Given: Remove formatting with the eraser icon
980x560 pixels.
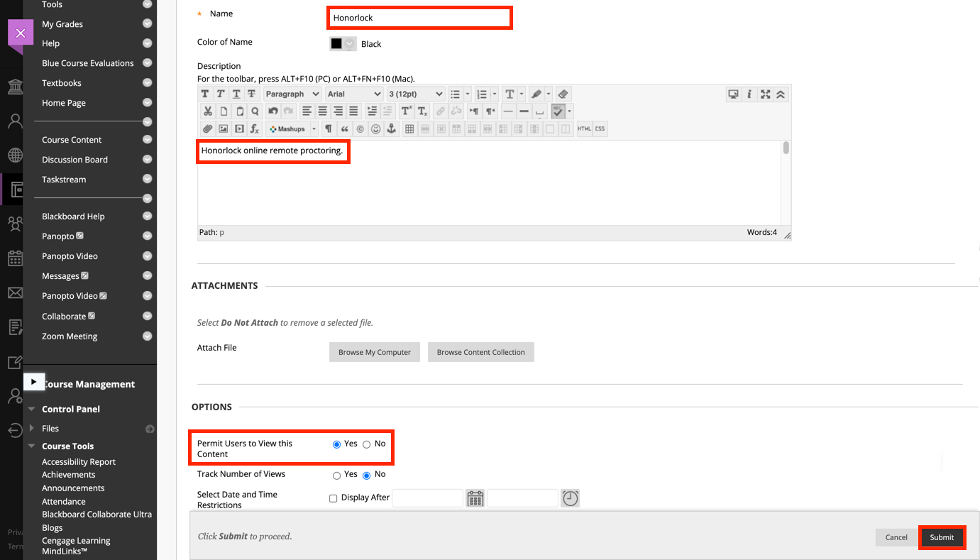Looking at the screenshot, I should (563, 94).
